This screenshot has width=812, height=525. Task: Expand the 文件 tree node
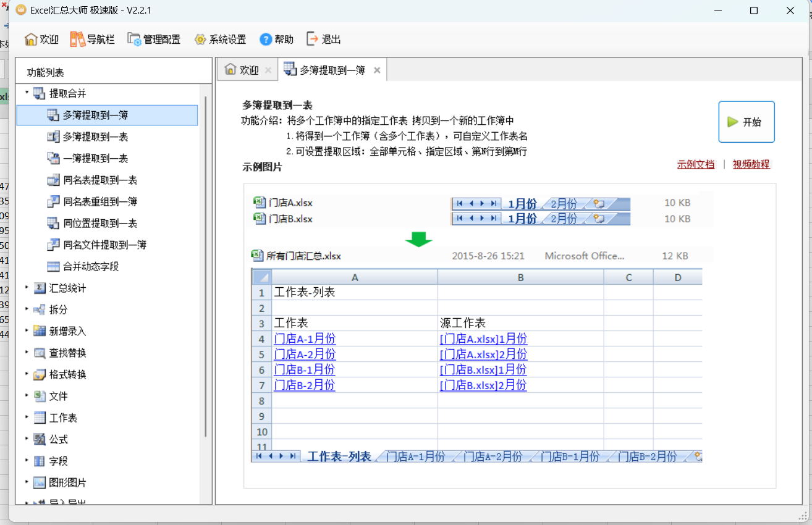coord(27,395)
